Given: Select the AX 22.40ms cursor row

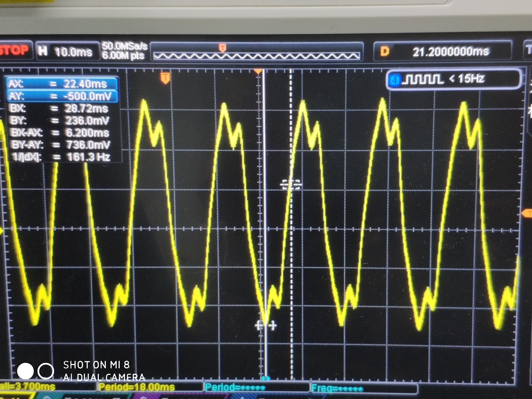Looking at the screenshot, I should point(62,84).
